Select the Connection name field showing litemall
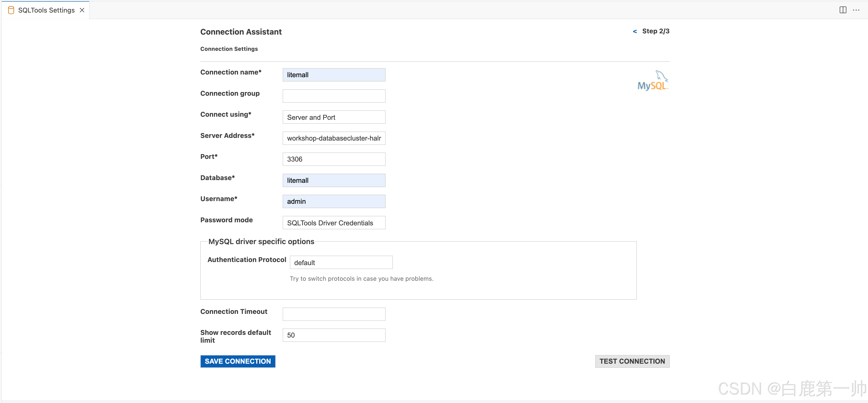 [334, 75]
